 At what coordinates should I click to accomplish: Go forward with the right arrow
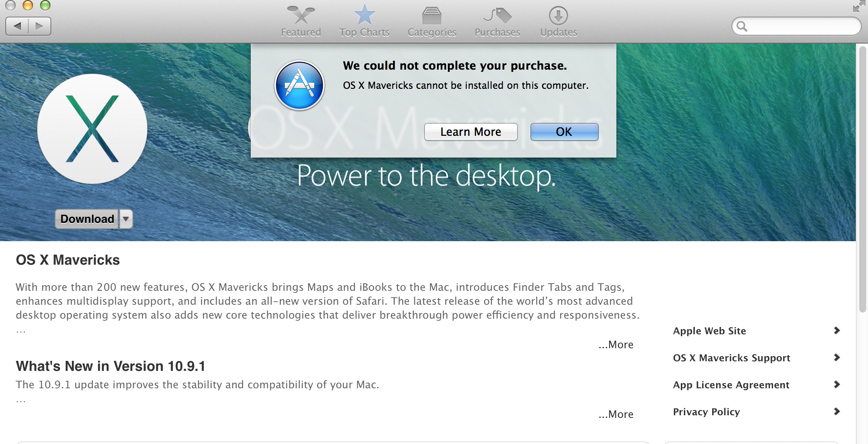[40, 26]
